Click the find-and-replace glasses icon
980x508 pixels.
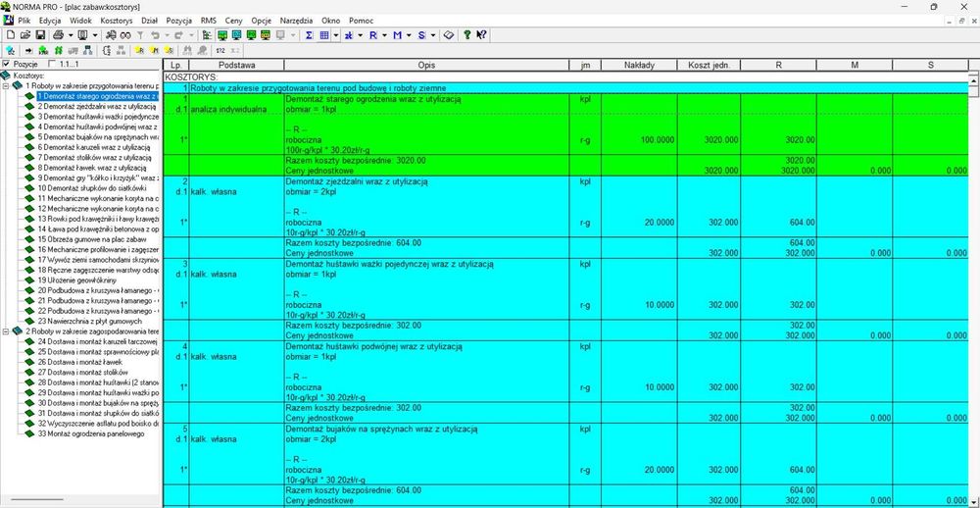point(125,35)
